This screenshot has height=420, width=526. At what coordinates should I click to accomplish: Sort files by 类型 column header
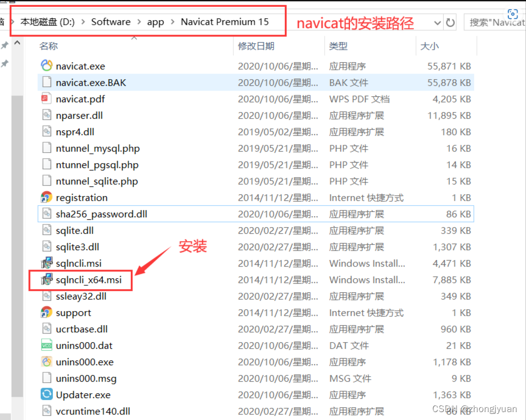click(338, 46)
